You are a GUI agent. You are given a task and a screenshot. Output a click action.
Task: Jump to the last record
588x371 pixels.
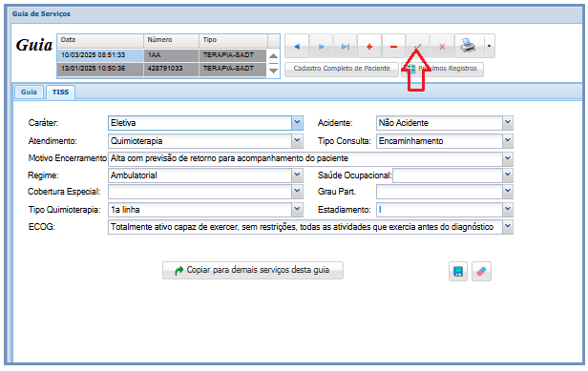point(345,47)
